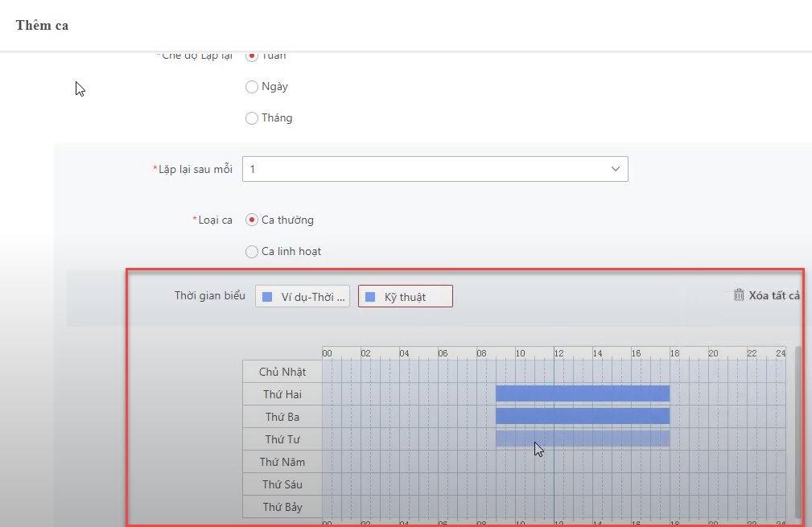This screenshot has width=812, height=527.
Task: Select Ca thường shift type
Action: pyautogui.click(x=252, y=220)
